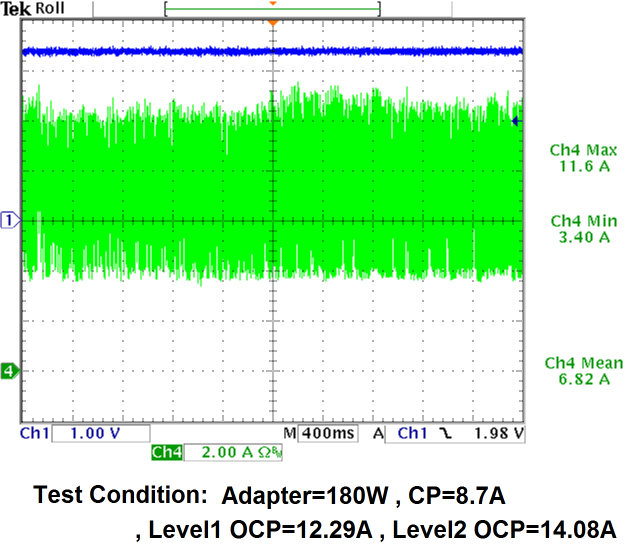Click the Ch1 channel label at bottom left
The height and width of the screenshot is (550, 640).
[34, 433]
